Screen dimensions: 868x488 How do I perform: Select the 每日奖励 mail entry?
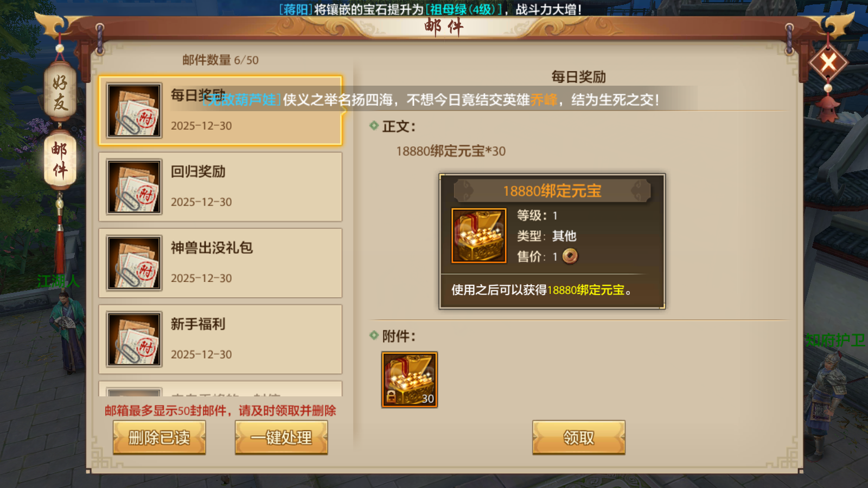click(220, 111)
